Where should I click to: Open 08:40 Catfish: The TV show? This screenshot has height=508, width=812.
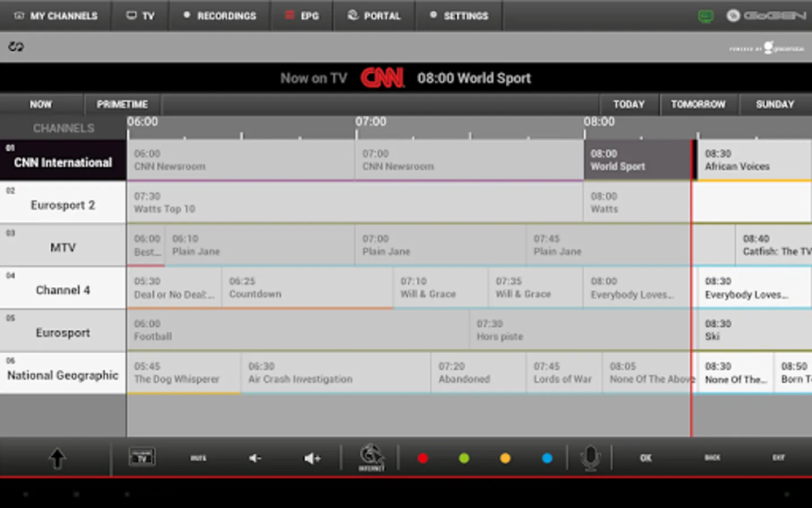[774, 246]
